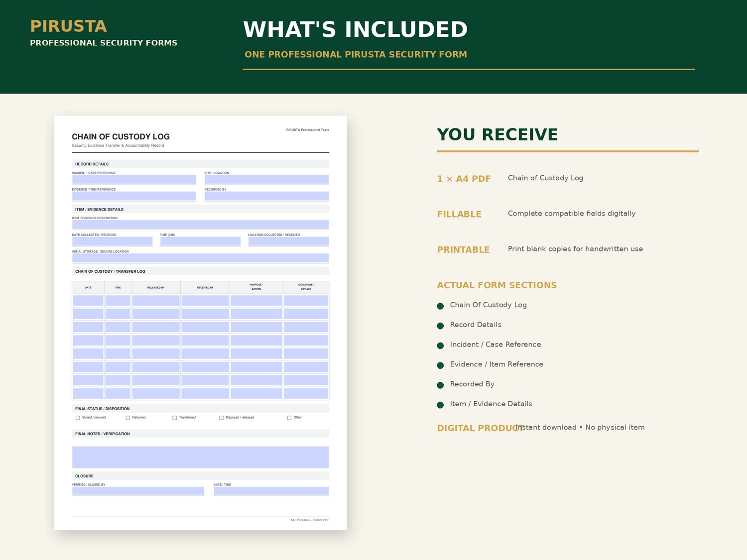
Task: Click the closure Date / Time field
Action: [271, 491]
